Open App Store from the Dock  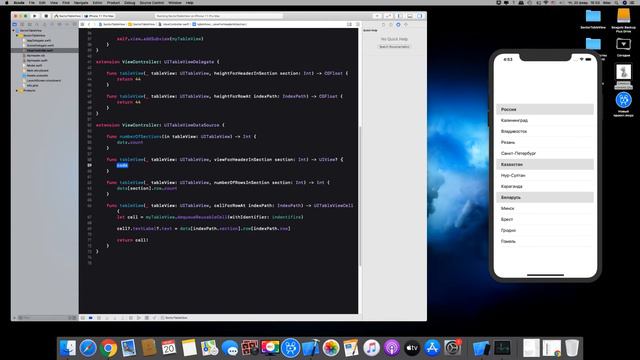tap(432, 348)
